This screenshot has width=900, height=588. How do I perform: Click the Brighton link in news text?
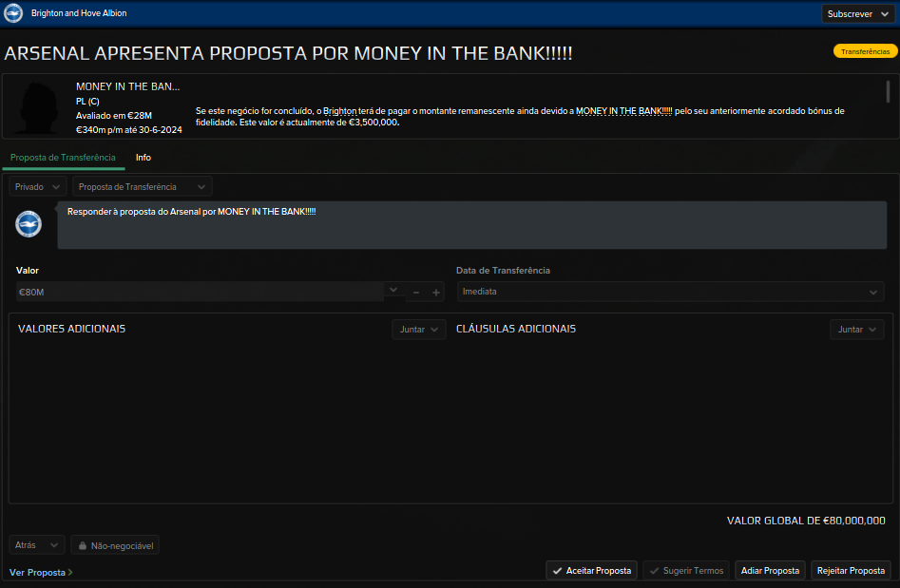(340, 111)
